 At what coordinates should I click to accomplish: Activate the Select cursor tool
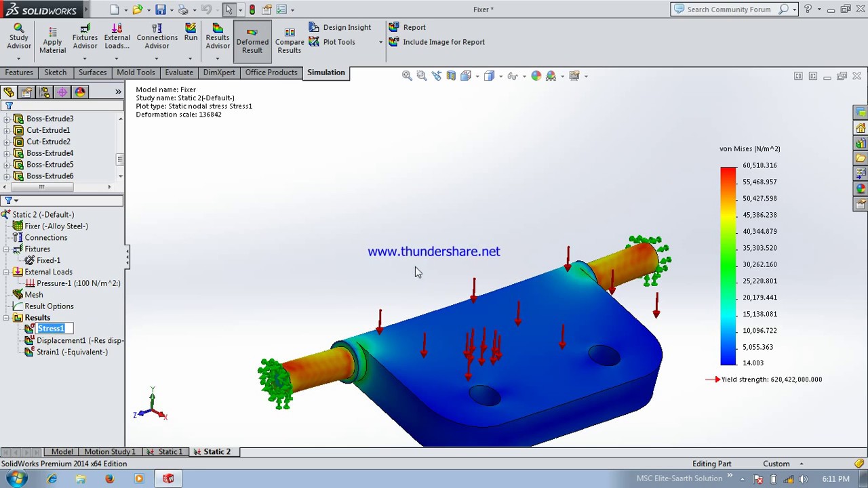[x=229, y=9]
